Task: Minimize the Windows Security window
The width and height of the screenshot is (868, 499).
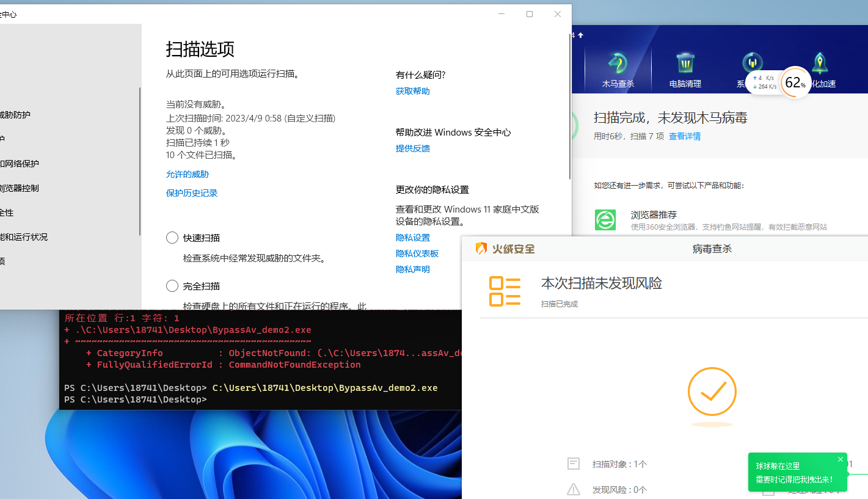Action: coord(501,14)
